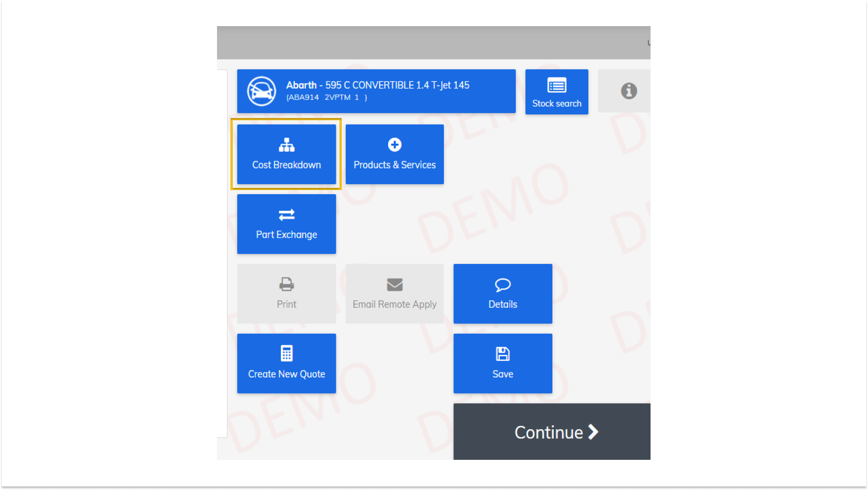Save the quote with Save tile
Screen dimensions: 868x490
(x=502, y=363)
